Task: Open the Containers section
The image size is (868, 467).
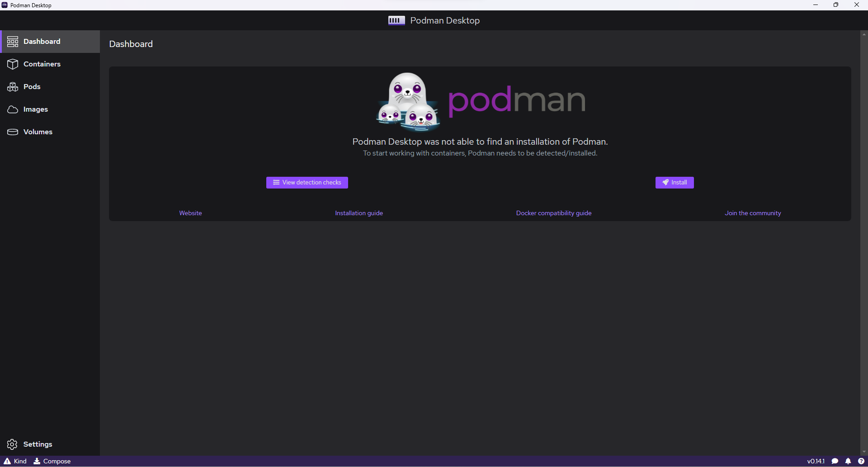Action: point(42,64)
